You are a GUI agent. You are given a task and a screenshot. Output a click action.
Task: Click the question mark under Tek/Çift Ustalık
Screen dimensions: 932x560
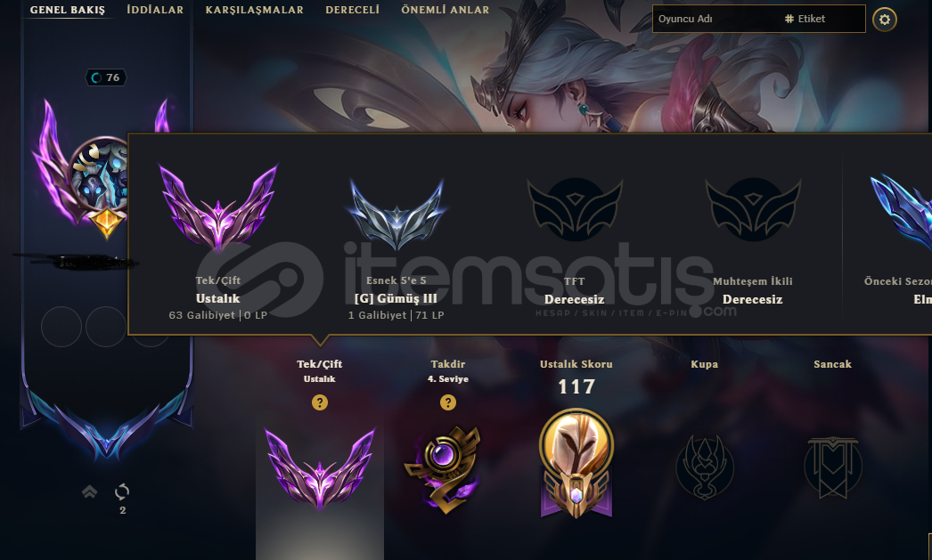(x=320, y=402)
